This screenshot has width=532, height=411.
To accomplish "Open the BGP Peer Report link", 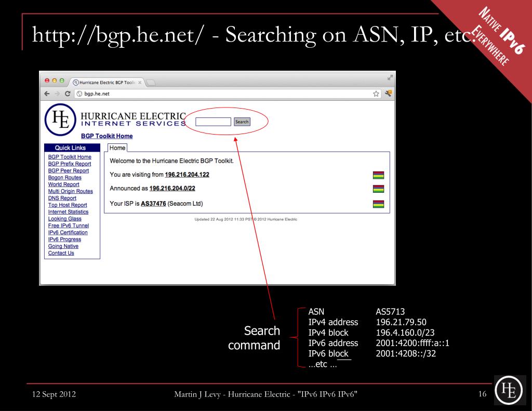I will 68,171.
